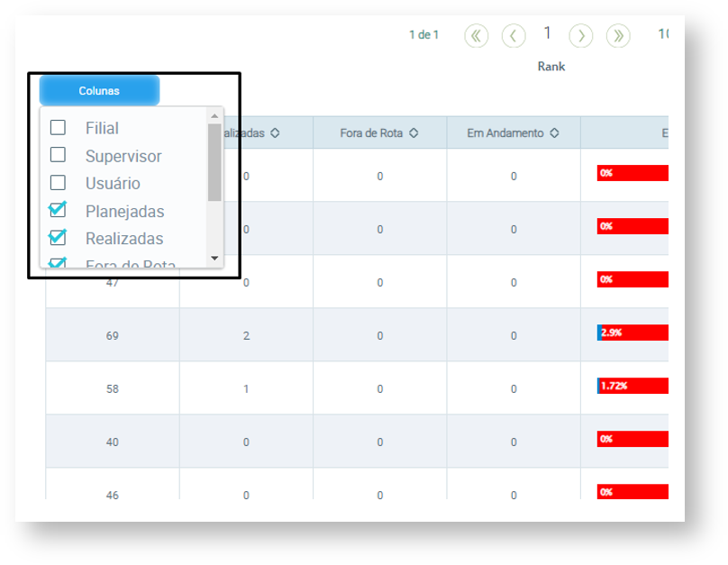The width and height of the screenshot is (728, 565).
Task: Click the 1.72% progress bar
Action: pos(632,386)
